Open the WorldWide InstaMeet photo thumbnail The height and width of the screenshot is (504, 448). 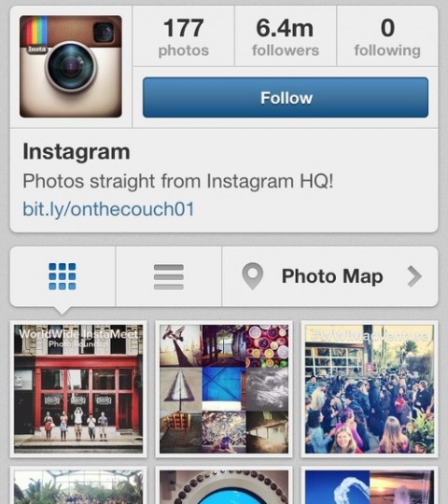tap(78, 389)
